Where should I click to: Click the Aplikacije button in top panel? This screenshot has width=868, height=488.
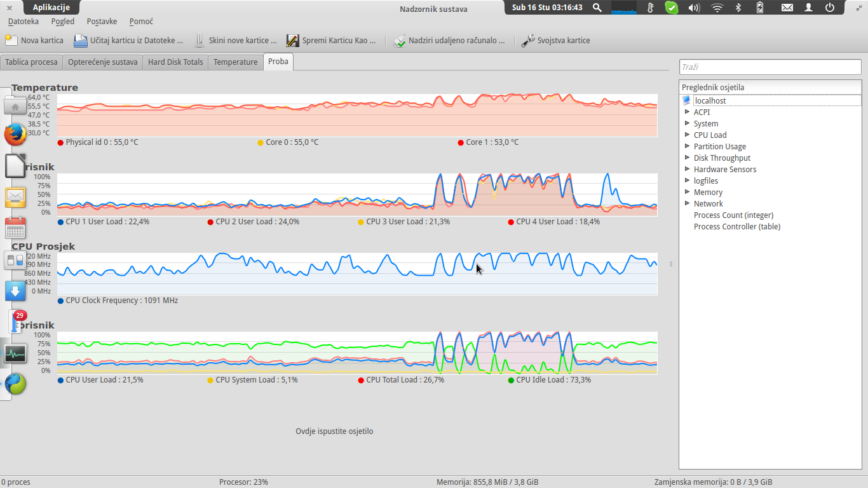point(51,8)
